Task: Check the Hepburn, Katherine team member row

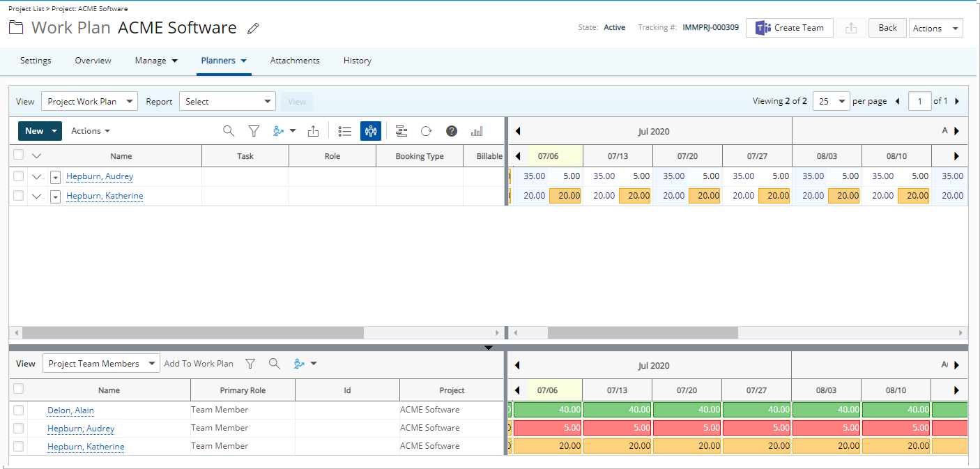Action: (x=18, y=446)
